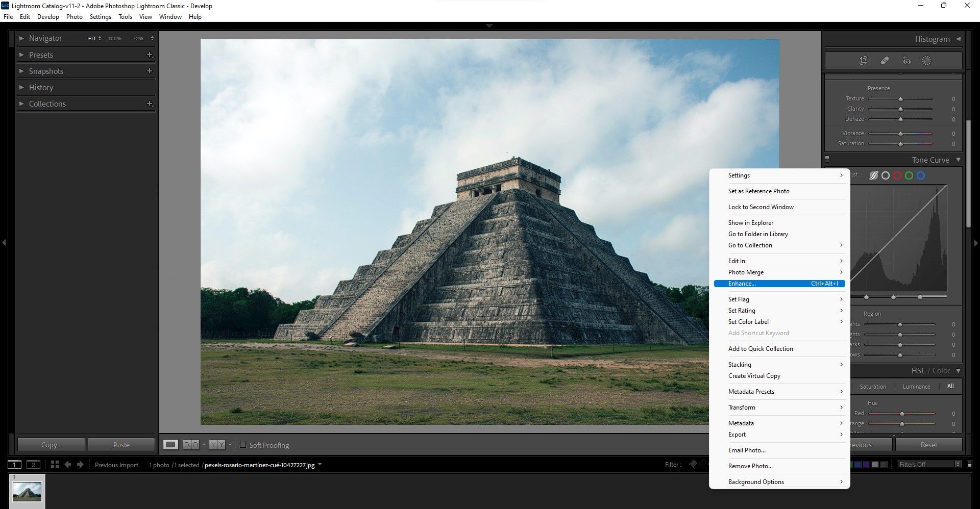The height and width of the screenshot is (509, 980).
Task: Select the Crop Overlay tool
Action: [863, 60]
